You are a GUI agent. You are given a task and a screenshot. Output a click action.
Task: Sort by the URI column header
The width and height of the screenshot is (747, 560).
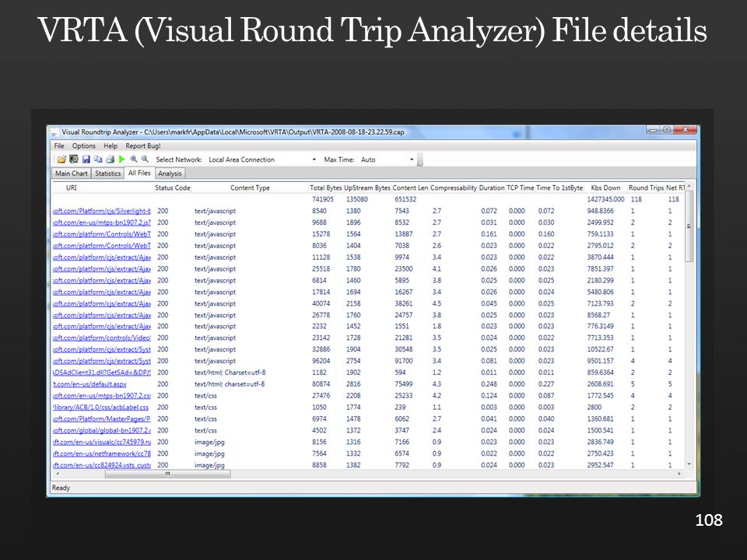(72, 187)
